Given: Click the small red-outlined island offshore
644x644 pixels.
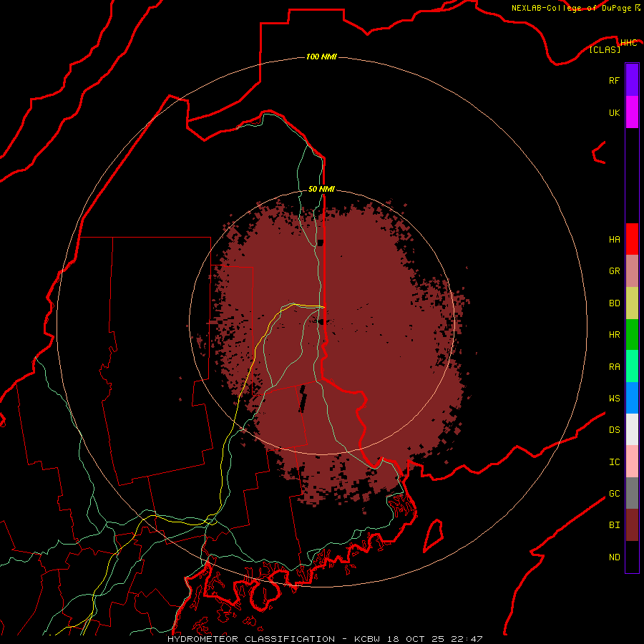Looking at the screenshot, I should 434,535.
